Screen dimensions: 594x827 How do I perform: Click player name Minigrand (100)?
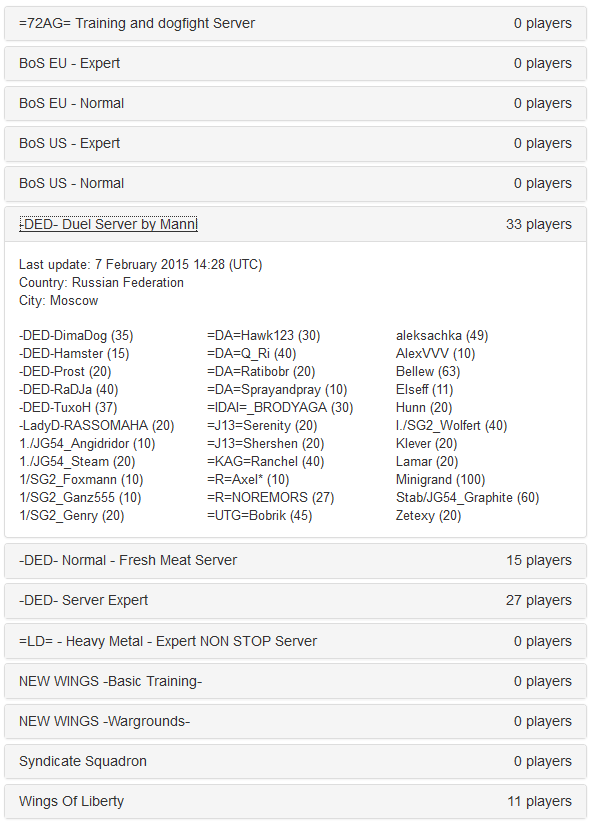click(440, 479)
